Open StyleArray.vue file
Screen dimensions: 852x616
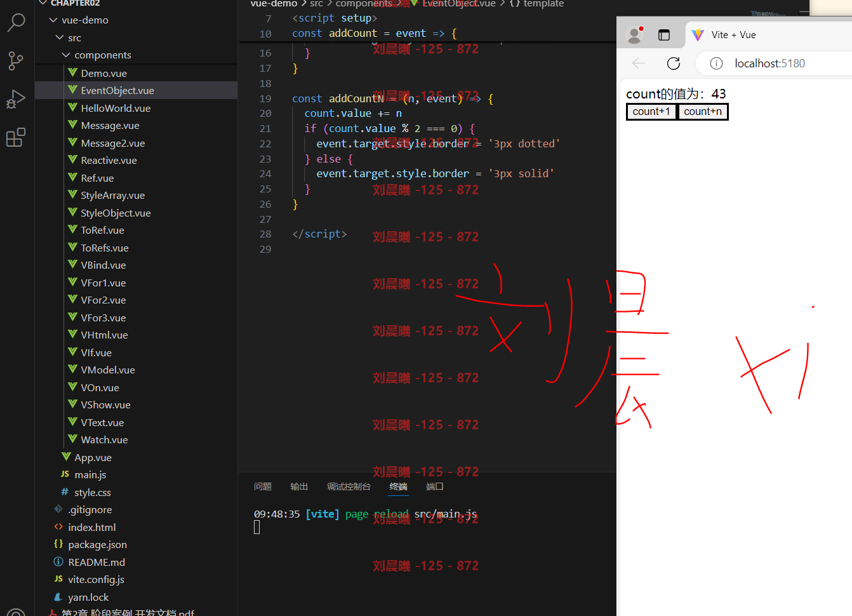[113, 196]
